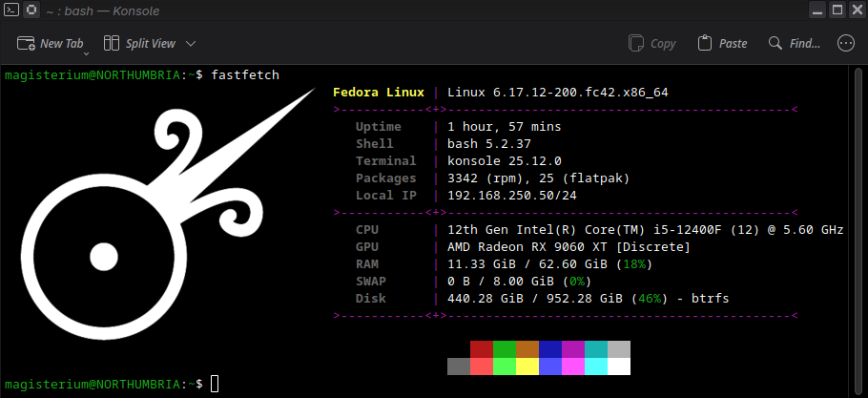Click the 'bash 5.2.37' shell value

[x=489, y=144]
